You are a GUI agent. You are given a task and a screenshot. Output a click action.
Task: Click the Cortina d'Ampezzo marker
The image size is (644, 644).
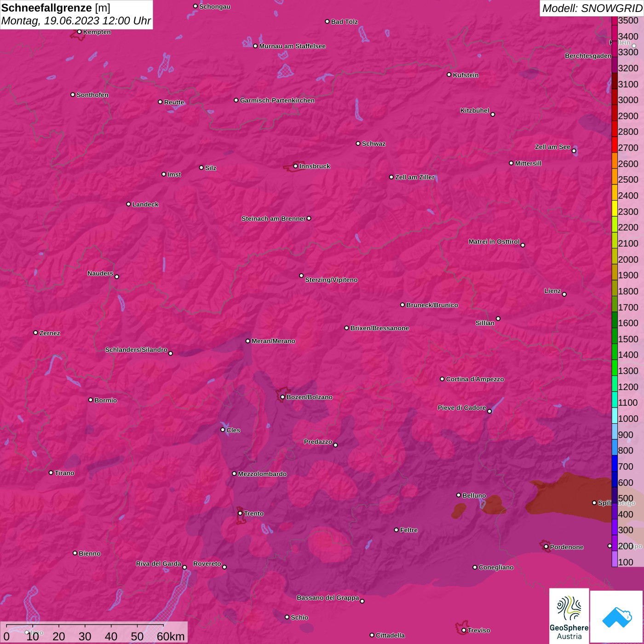point(442,379)
